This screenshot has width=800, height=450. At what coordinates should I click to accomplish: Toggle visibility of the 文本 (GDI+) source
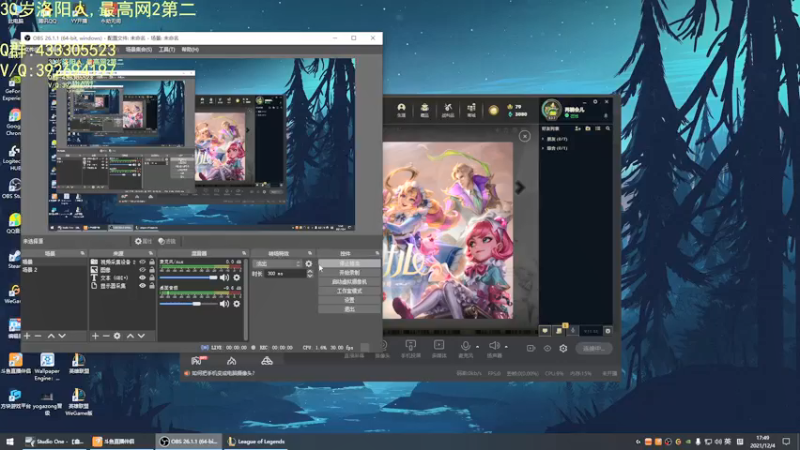(x=142, y=278)
